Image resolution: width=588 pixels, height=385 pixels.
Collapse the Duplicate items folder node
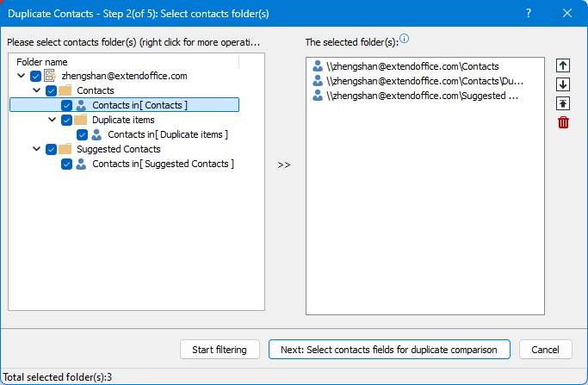[53, 120]
